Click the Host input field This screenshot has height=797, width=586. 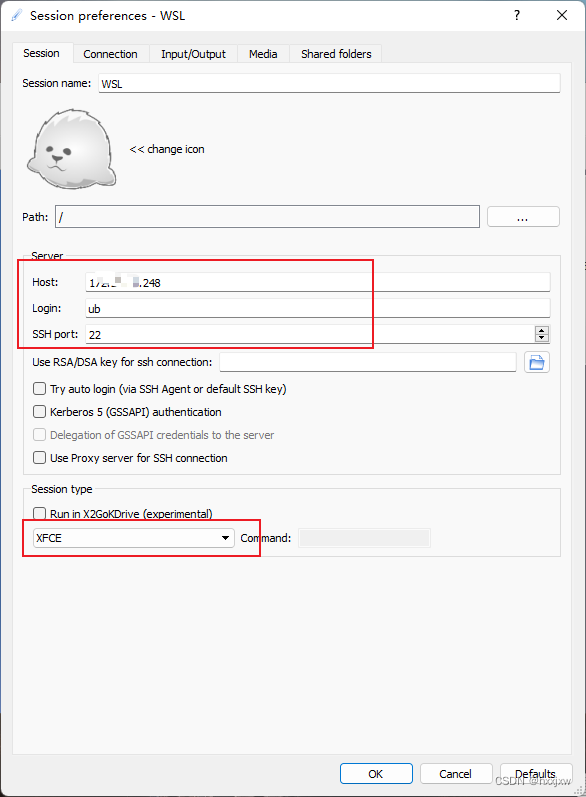(318, 282)
